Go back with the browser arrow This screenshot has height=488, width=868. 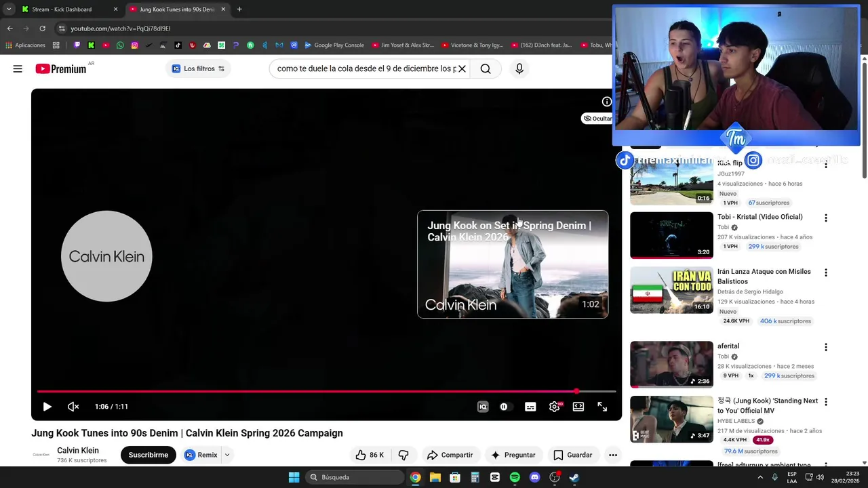[x=9, y=28]
